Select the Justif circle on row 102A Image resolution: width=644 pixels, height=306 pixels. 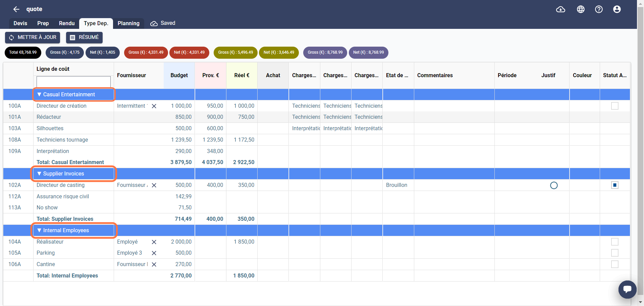(554, 186)
